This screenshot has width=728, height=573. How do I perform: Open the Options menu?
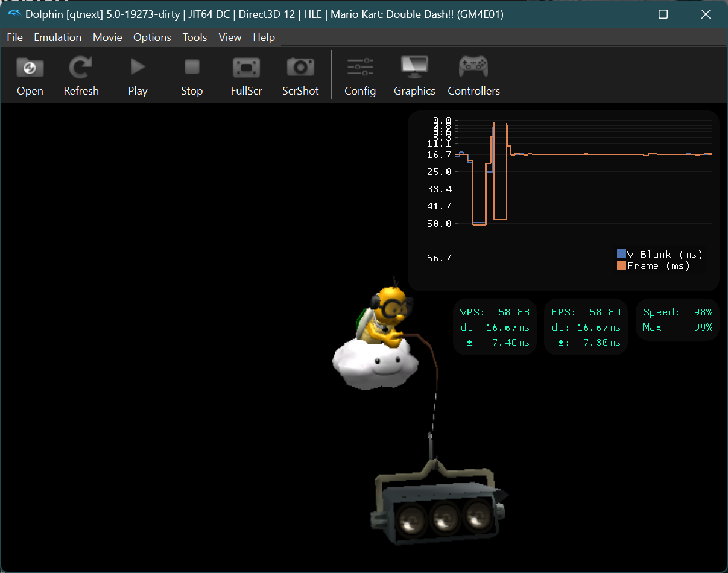pos(152,37)
